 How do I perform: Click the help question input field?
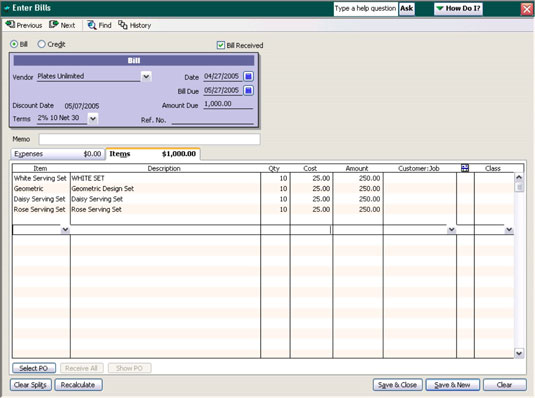[x=365, y=9]
